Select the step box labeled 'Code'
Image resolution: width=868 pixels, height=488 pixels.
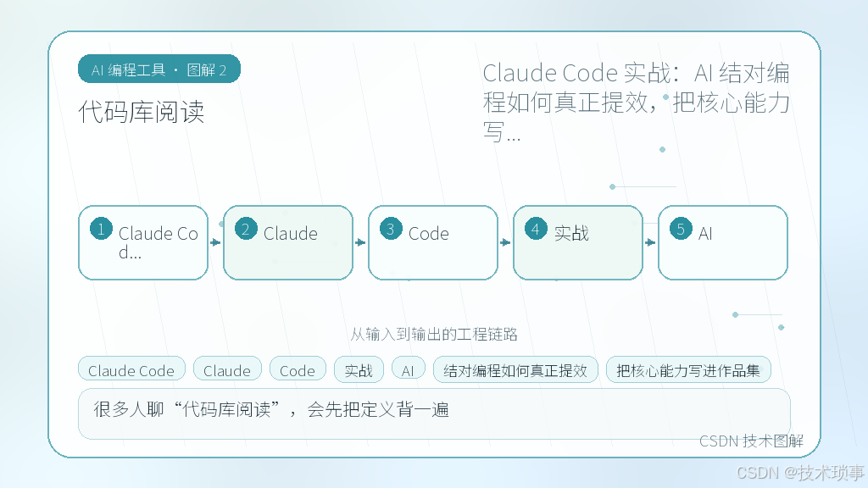(433, 243)
